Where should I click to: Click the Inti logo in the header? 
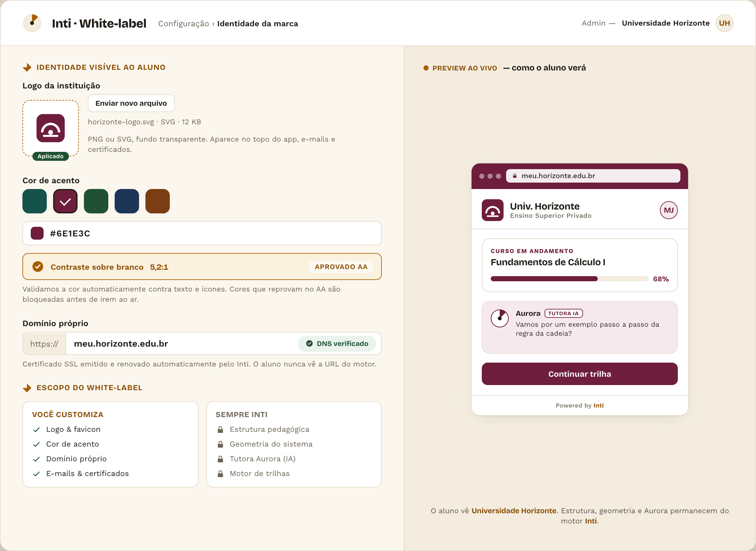[32, 23]
